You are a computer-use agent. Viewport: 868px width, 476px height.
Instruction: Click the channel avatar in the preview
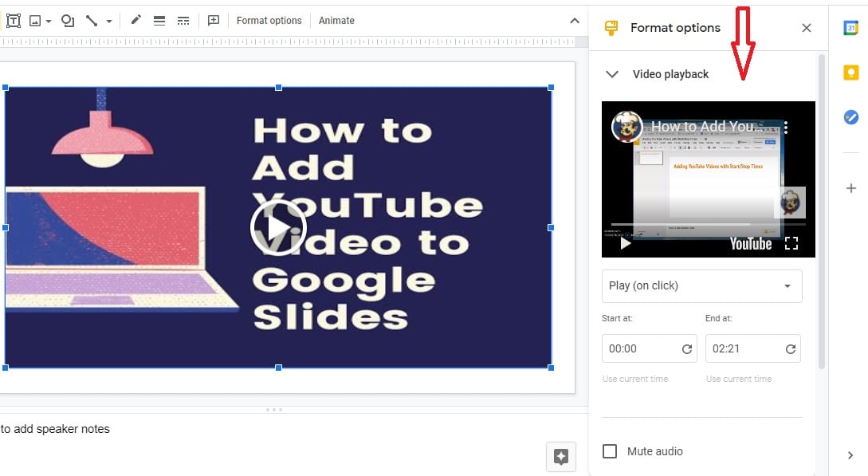coord(626,126)
